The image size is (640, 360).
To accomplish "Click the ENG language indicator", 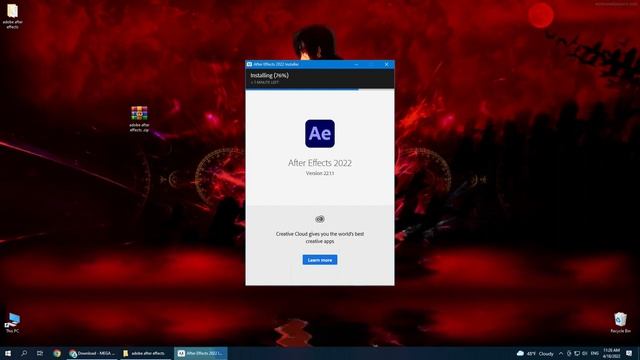I will click(595, 353).
